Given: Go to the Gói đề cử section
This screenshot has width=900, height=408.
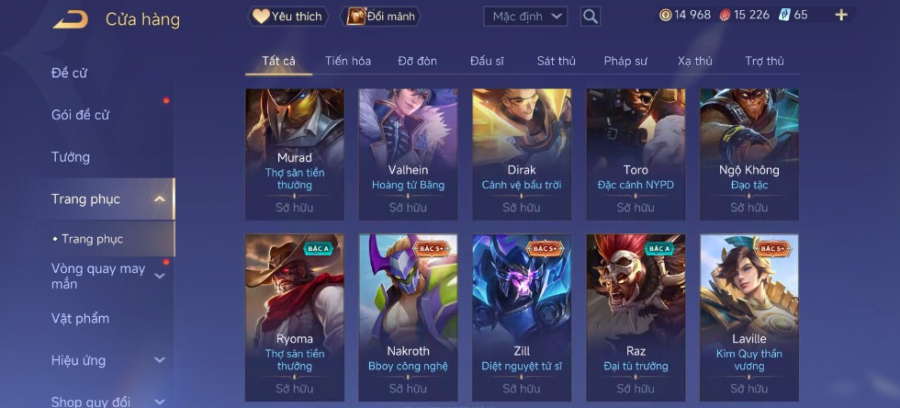Looking at the screenshot, I should click(80, 115).
